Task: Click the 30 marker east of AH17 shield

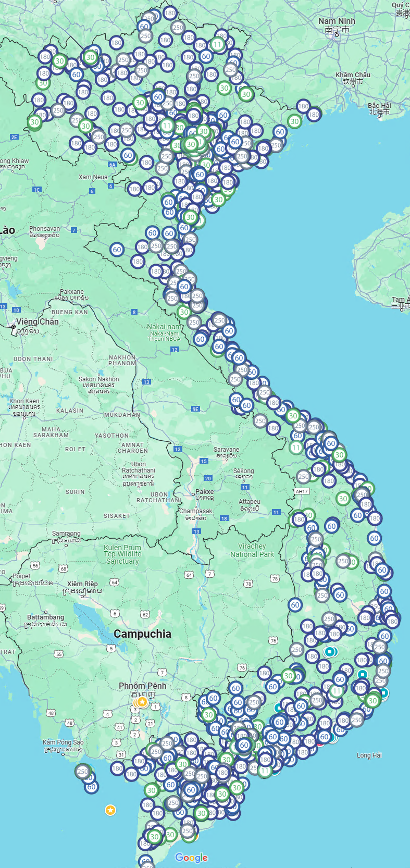Action: [343, 499]
